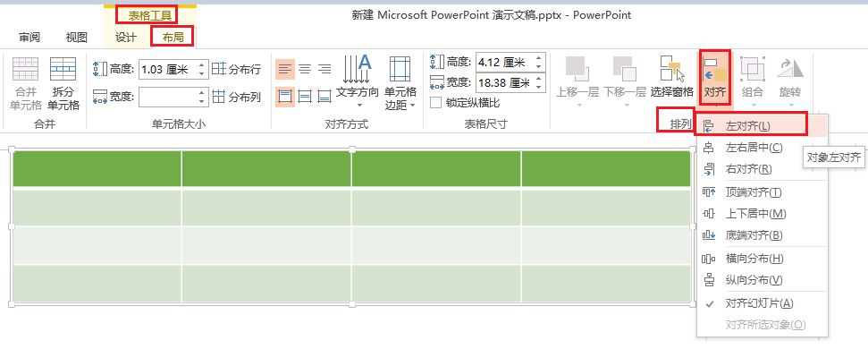868x349 pixels.
Task: Decrease table width with down stepper
Action: pos(539,88)
